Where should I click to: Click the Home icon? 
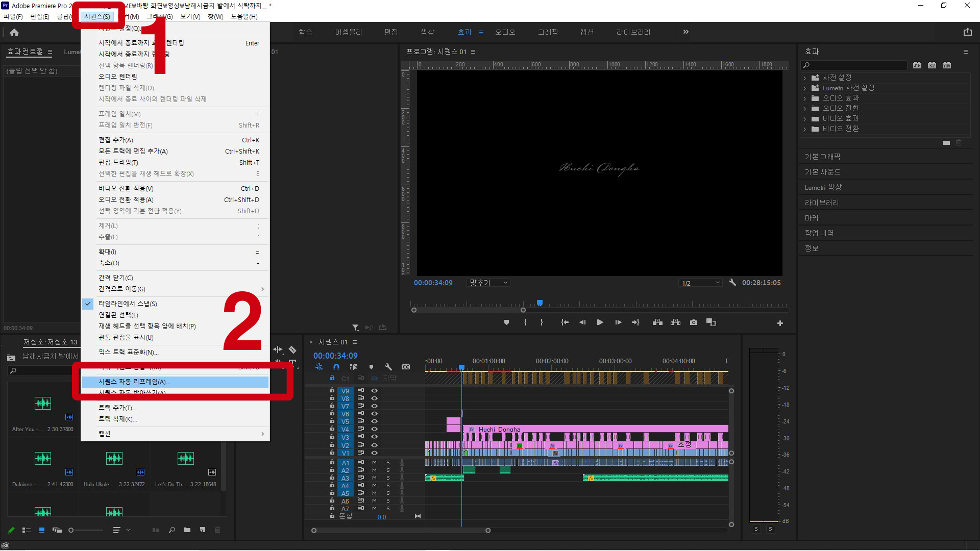(x=14, y=33)
